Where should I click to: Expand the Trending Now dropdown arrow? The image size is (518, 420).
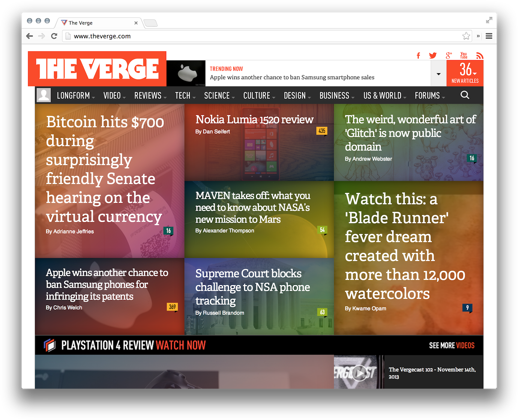coord(438,74)
